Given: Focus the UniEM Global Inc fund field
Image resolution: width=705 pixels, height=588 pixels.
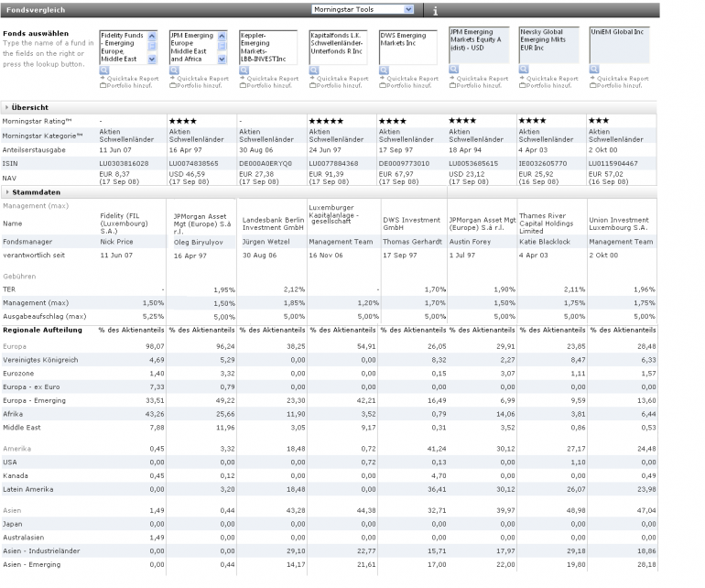Looking at the screenshot, I should pos(620,45).
